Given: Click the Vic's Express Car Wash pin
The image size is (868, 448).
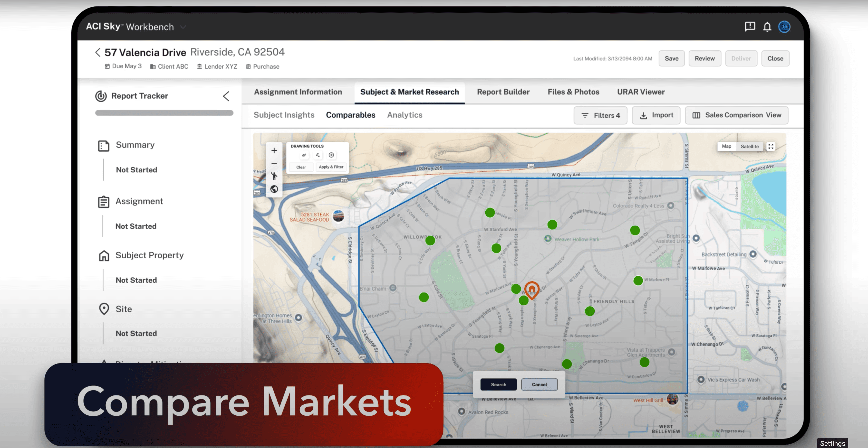Looking at the screenshot, I should click(701, 380).
